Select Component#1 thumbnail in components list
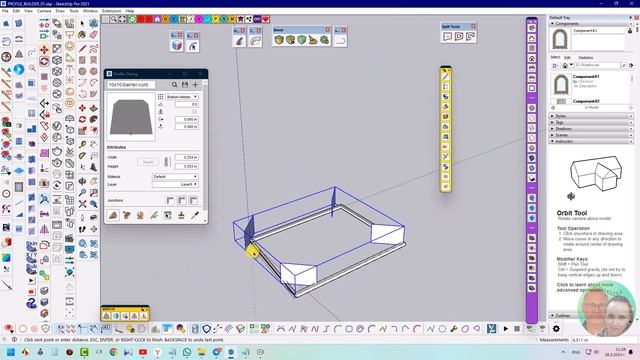The height and width of the screenshot is (360, 640). click(561, 85)
